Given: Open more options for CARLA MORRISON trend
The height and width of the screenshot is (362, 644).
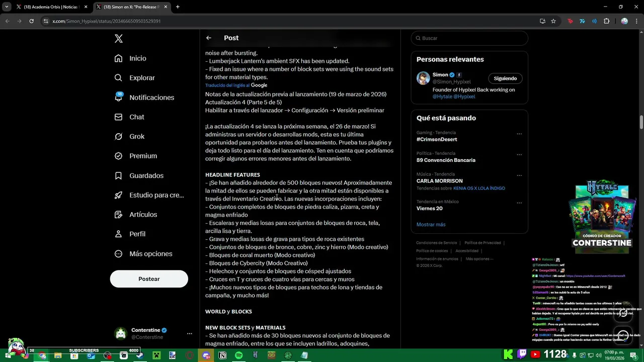Looking at the screenshot, I should 519,175.
